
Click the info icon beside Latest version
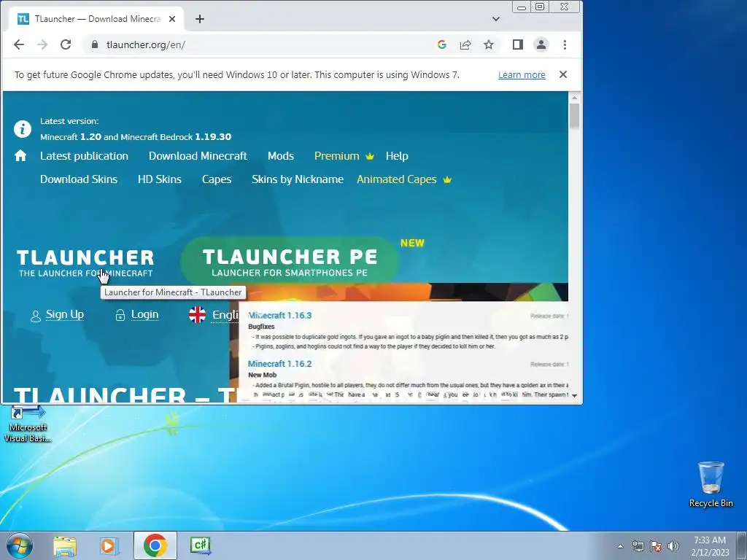23,128
